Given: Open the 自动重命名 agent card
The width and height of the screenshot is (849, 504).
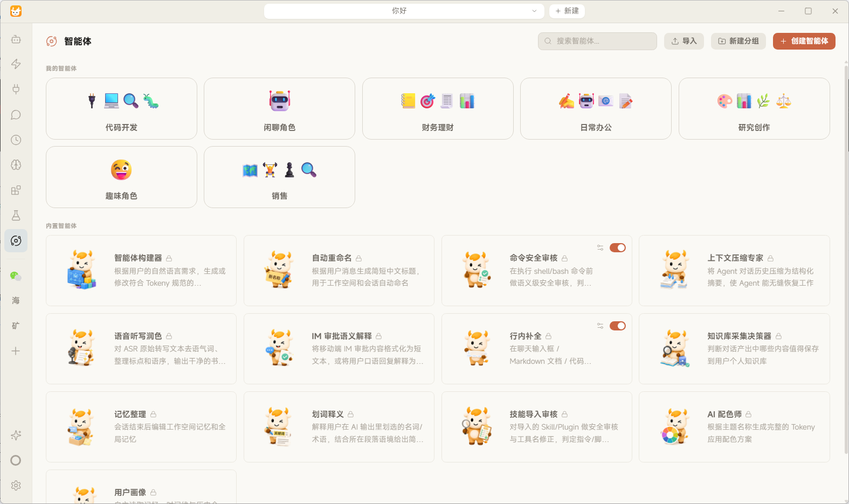Looking at the screenshot, I should point(339,271).
